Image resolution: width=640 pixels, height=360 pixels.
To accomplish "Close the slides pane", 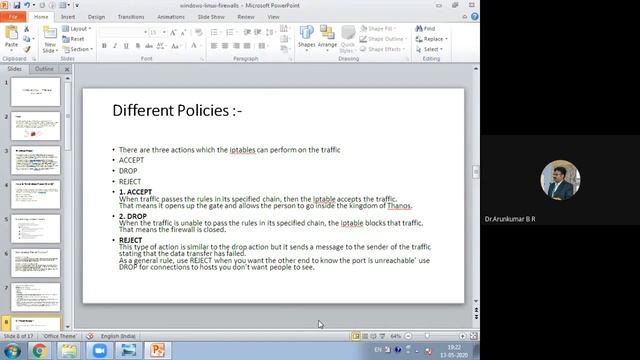I will (x=67, y=69).
